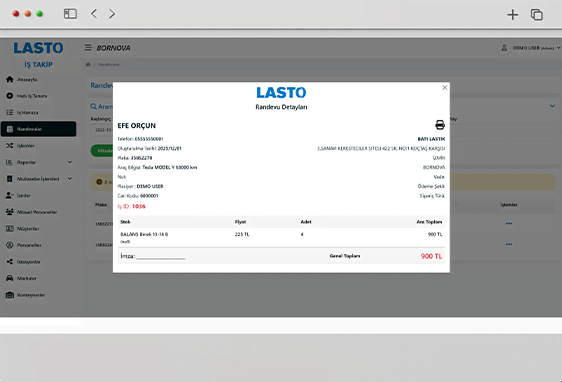Open a new tab with plus icon
This screenshot has height=382, width=562.
tap(513, 15)
